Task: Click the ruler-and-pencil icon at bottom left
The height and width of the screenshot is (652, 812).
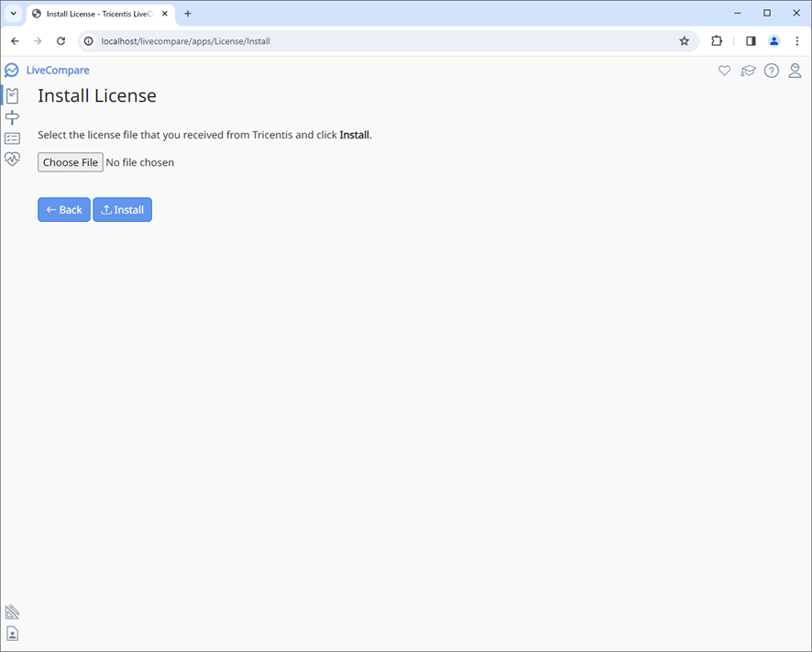Action: tap(13, 611)
